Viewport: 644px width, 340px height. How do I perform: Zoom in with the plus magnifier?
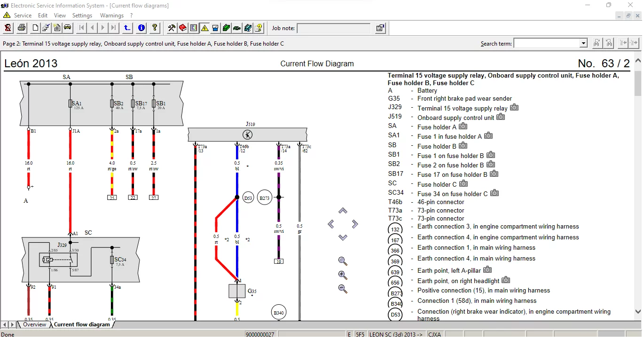click(x=343, y=275)
